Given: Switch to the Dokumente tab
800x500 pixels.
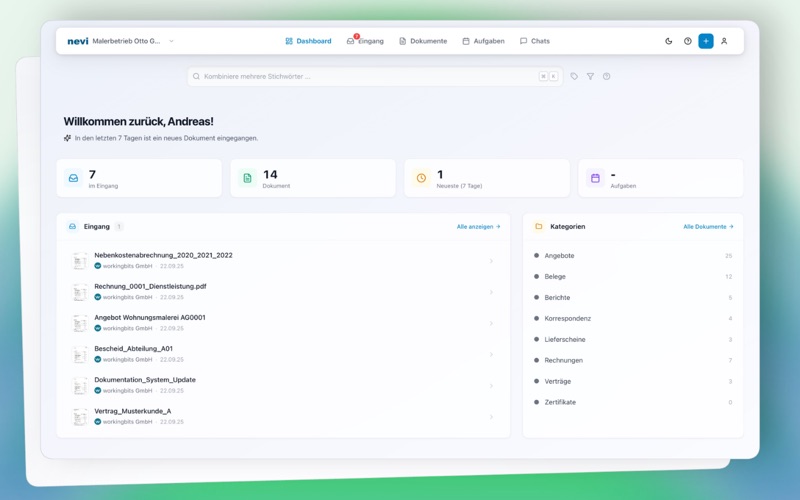Looking at the screenshot, I should point(423,41).
